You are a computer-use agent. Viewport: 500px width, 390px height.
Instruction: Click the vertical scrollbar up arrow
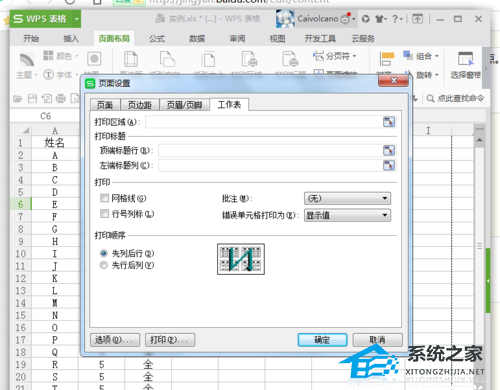pos(479,140)
